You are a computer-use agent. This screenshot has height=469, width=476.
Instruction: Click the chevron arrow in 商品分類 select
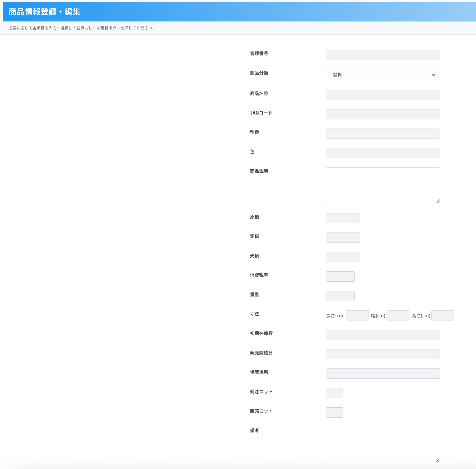(433, 75)
